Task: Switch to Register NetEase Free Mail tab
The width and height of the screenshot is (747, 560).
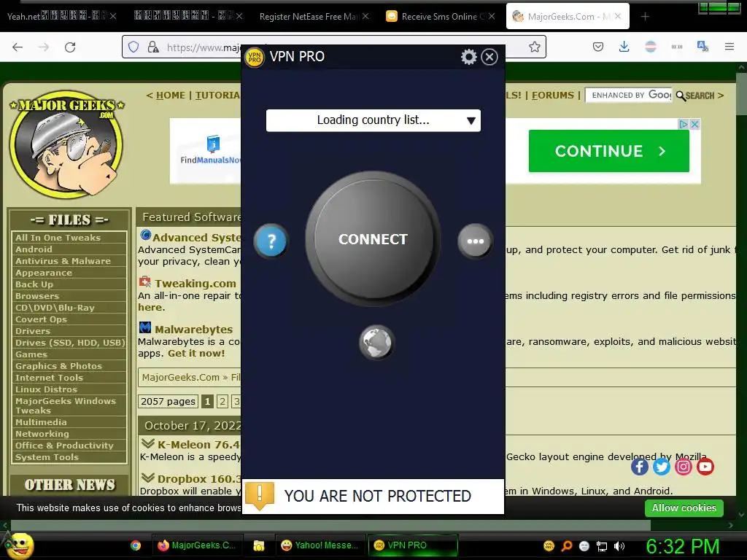Action: pos(314,17)
